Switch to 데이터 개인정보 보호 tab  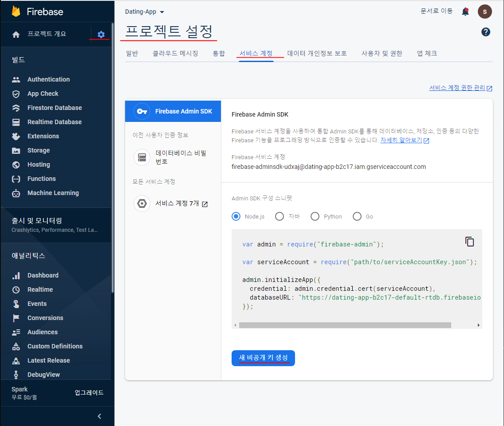tap(317, 53)
